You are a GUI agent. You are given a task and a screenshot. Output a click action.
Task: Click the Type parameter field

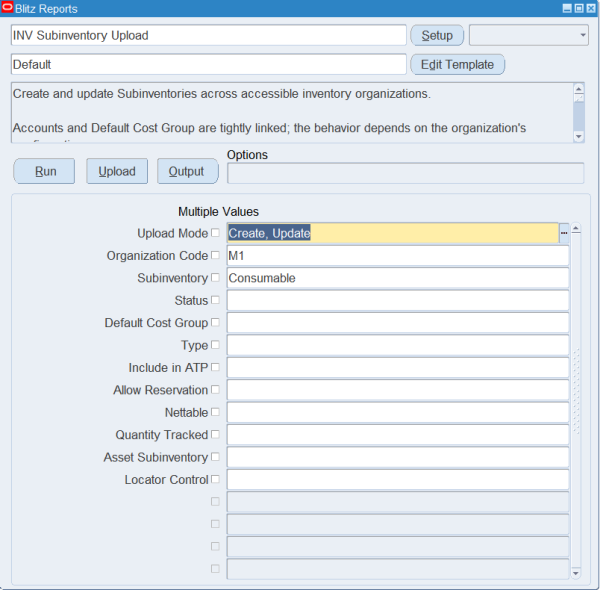tap(398, 345)
